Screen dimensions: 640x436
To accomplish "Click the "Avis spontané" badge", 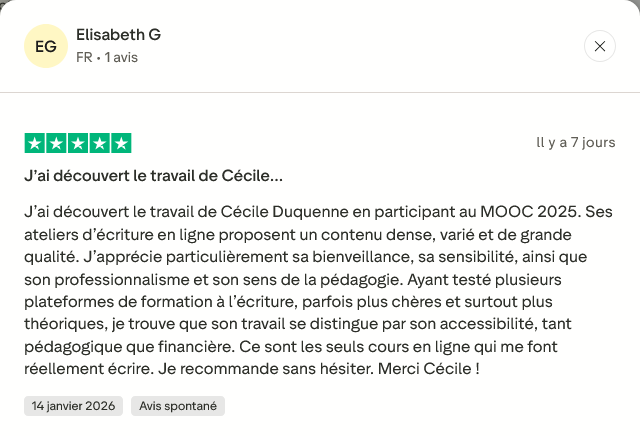I will (178, 406).
